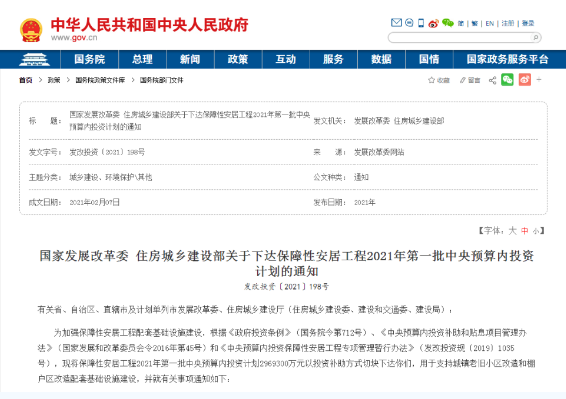
Task: Click the 登录 login link
Action: [x=528, y=23]
